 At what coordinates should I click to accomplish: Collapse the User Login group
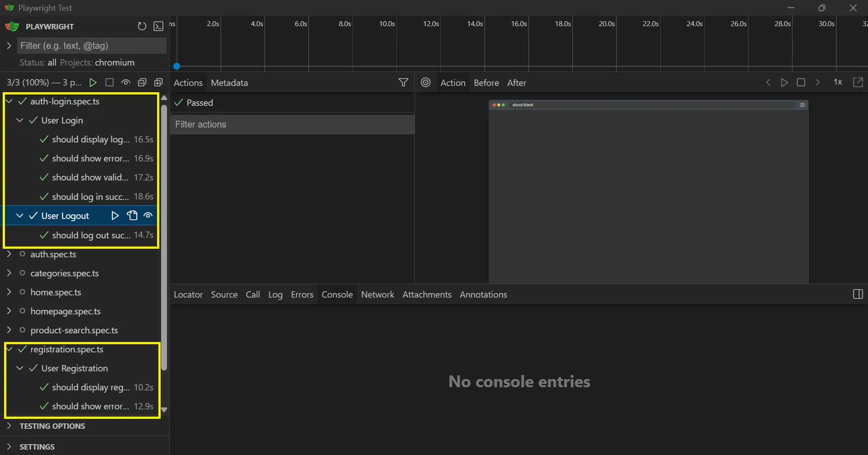click(x=20, y=120)
